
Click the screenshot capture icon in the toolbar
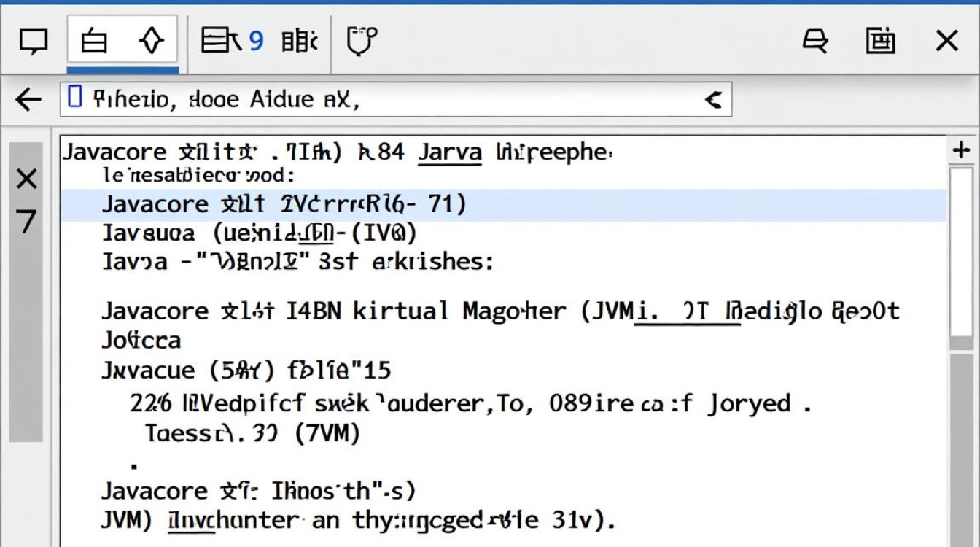tap(879, 42)
